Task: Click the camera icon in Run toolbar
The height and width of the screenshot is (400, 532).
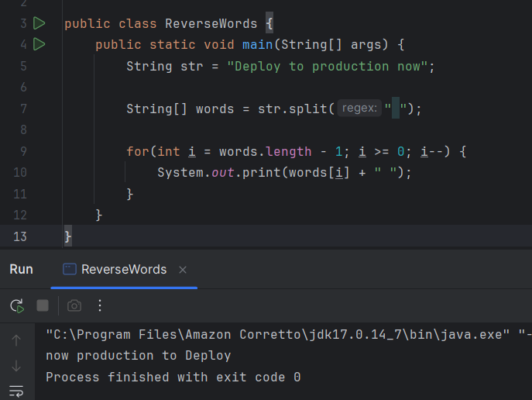Action: 74,305
